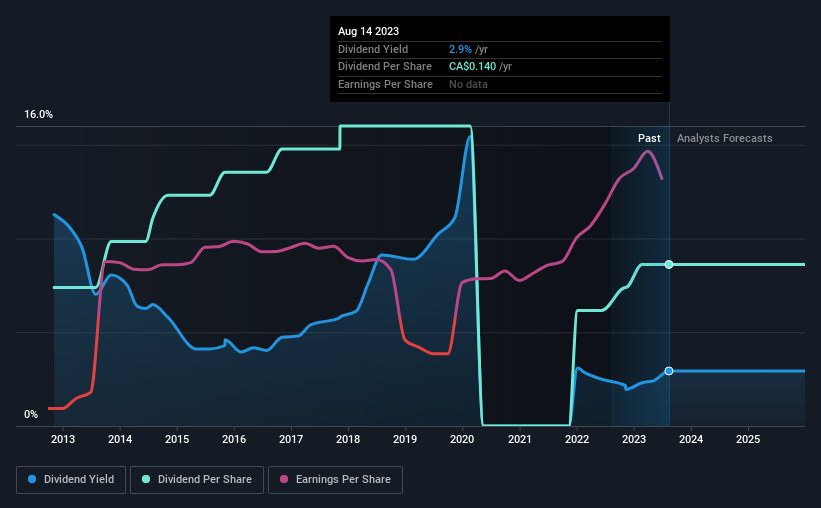
Task: Click the 2016 x-axis label
Action: pos(234,439)
